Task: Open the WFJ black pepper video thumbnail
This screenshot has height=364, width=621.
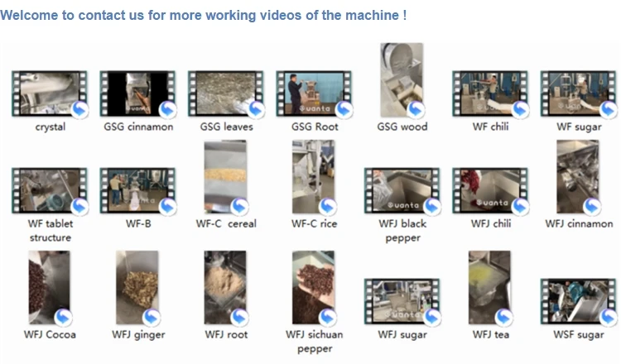Action: (x=402, y=190)
